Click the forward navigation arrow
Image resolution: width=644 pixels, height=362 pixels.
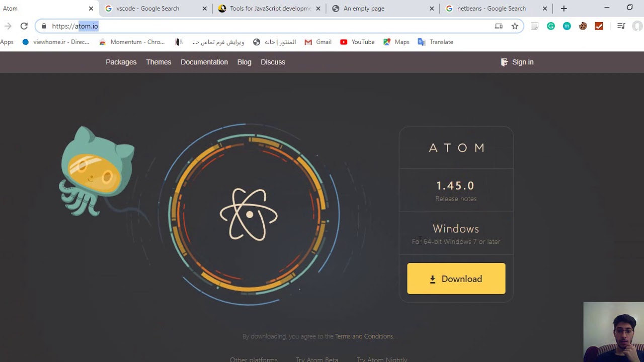click(x=8, y=26)
